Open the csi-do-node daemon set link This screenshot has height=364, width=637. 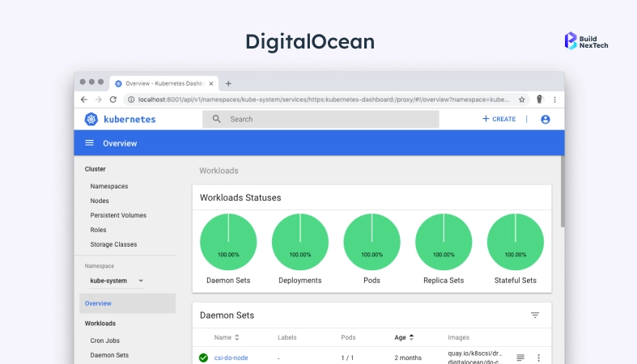(x=231, y=358)
